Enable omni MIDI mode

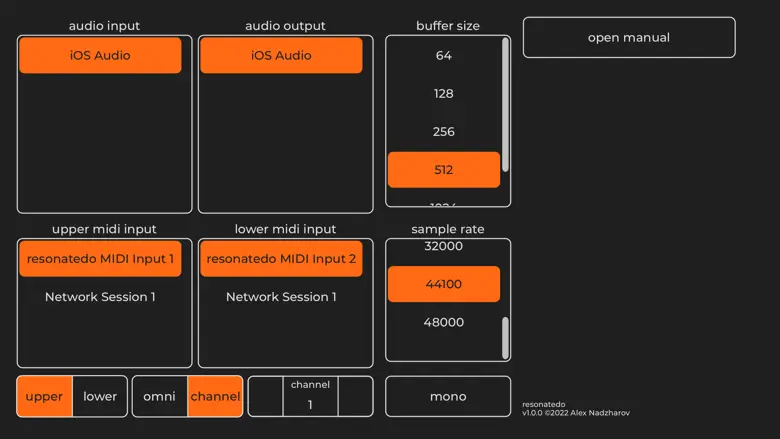click(x=160, y=396)
